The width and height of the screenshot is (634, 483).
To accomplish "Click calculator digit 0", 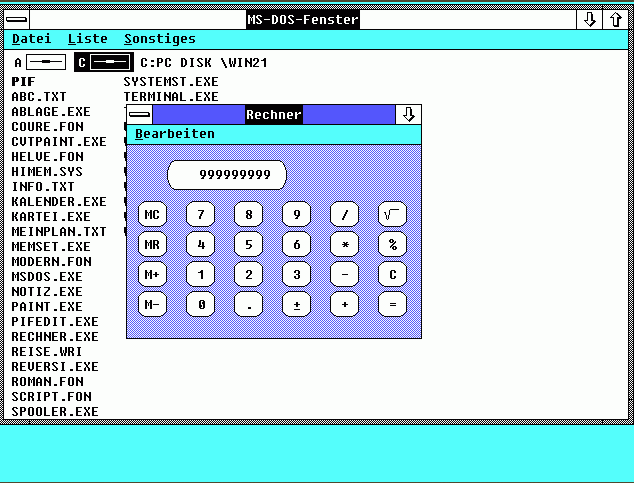I will tap(201, 304).
